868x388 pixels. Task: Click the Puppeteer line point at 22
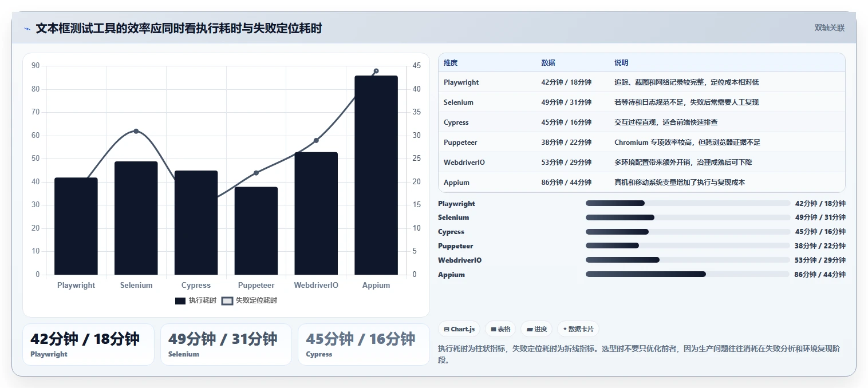click(x=256, y=173)
